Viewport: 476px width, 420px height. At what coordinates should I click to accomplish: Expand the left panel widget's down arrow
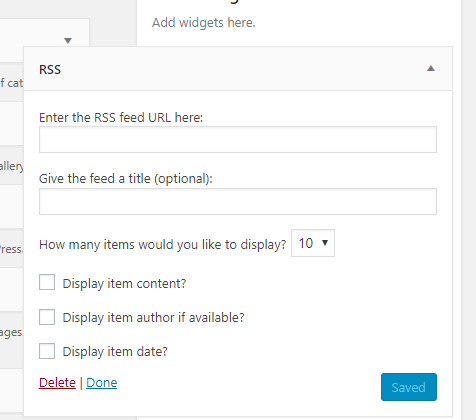[x=68, y=41]
